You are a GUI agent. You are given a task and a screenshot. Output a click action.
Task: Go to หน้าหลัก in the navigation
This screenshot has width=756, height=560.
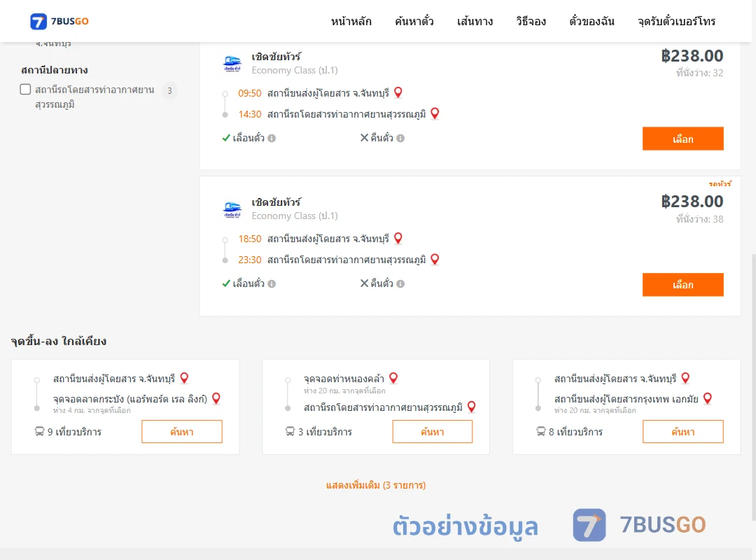(x=351, y=22)
